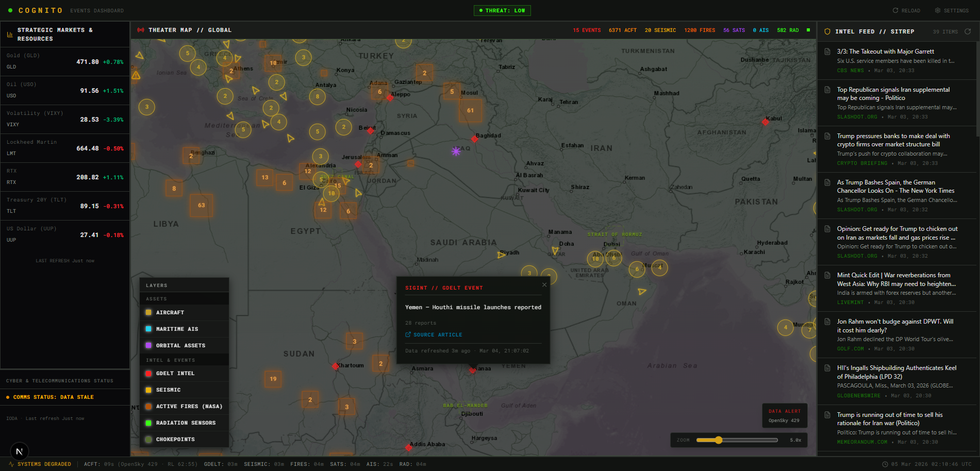The image size is (980, 471).
Task: Click the red marker at Addis Ababa
Action: (x=408, y=447)
